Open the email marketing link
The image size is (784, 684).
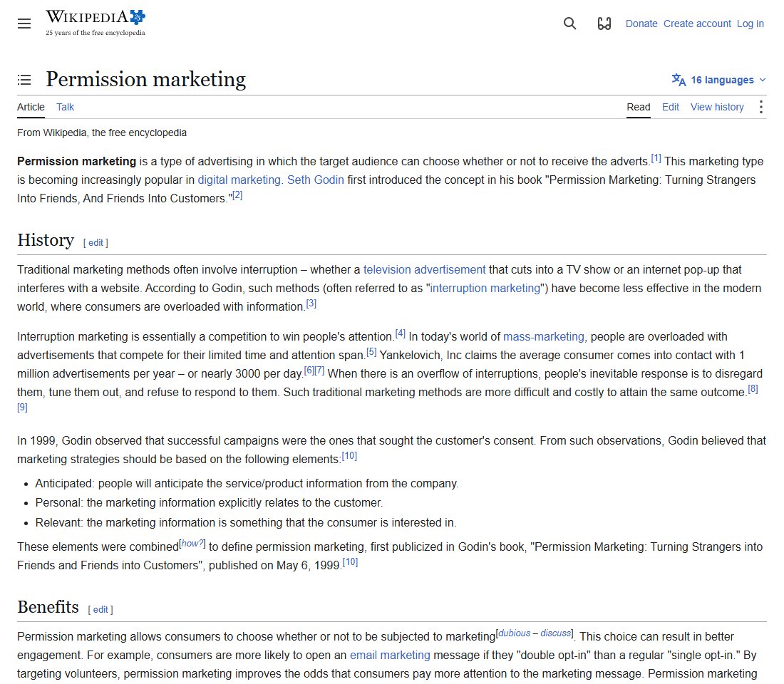pyautogui.click(x=390, y=655)
